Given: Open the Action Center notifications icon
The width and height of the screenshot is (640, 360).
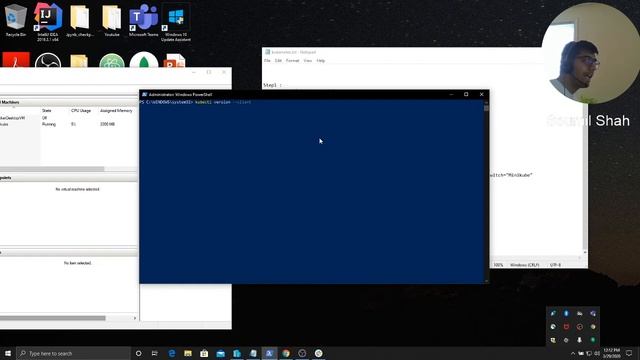Looking at the screenshot, I should tap(629, 353).
